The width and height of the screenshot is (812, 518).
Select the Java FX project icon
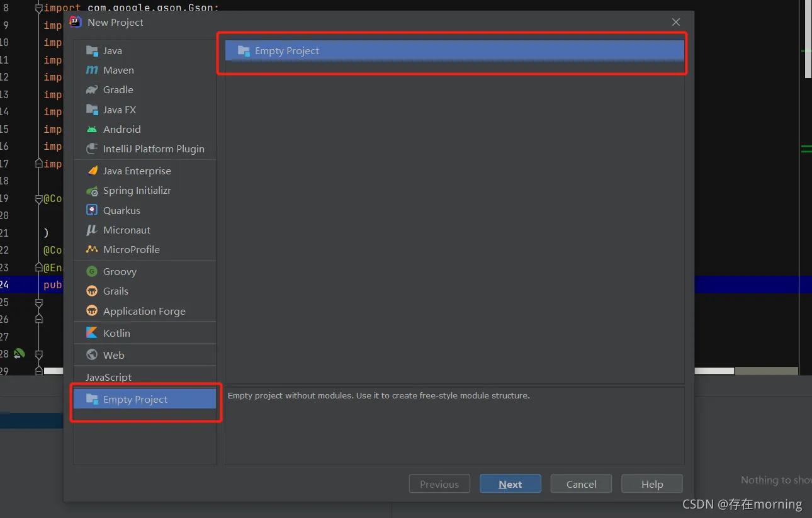[x=92, y=110]
